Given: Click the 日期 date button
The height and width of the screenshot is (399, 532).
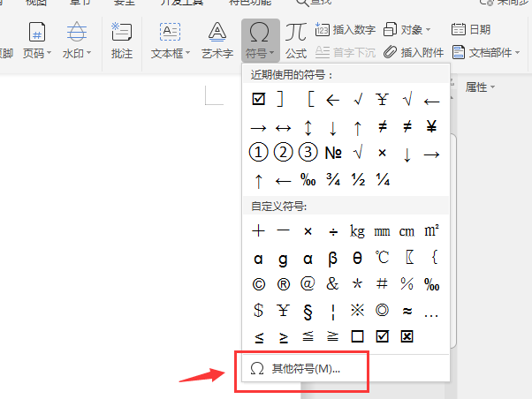Looking at the screenshot, I should pyautogui.click(x=471, y=30).
